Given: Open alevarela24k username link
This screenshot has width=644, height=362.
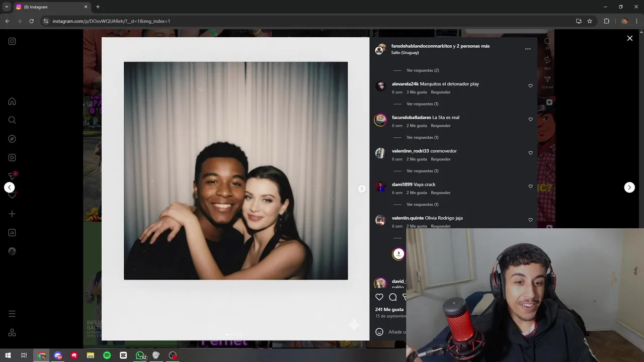Looking at the screenshot, I should click(x=405, y=84).
